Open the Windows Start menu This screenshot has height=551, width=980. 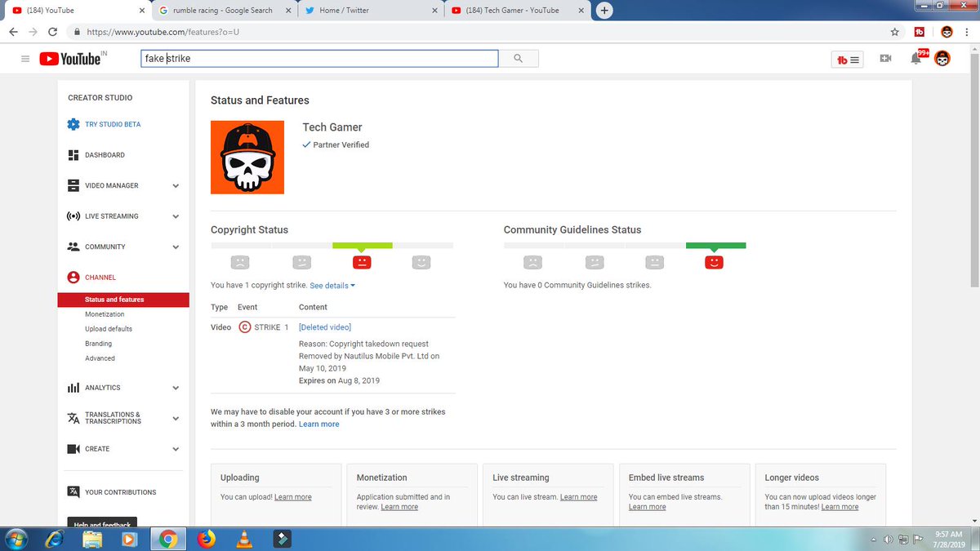point(16,539)
